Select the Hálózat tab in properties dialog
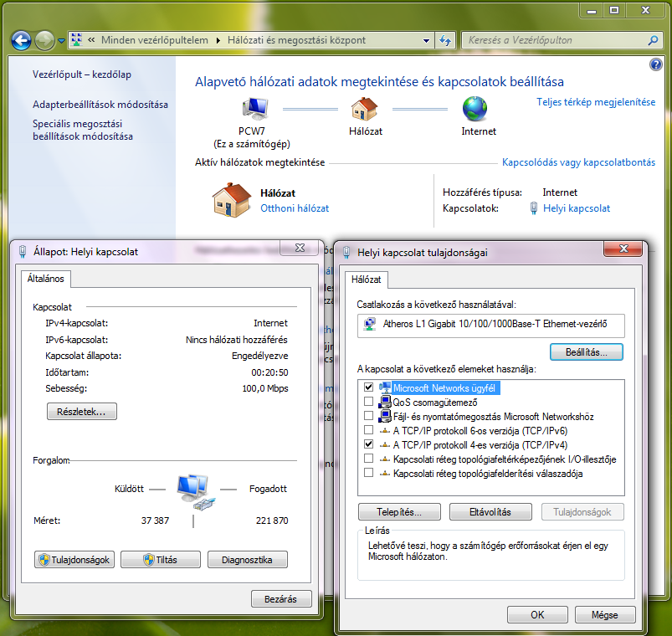The image size is (672, 636). (367, 280)
